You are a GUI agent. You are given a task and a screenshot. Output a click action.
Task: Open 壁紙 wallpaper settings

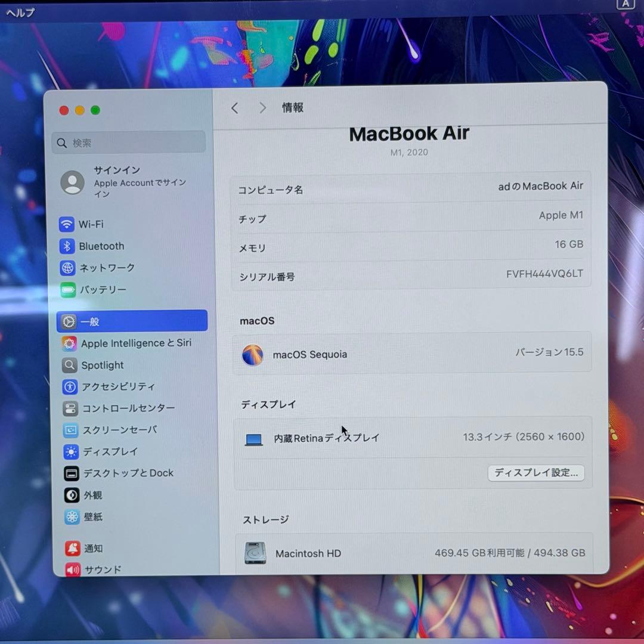92,517
